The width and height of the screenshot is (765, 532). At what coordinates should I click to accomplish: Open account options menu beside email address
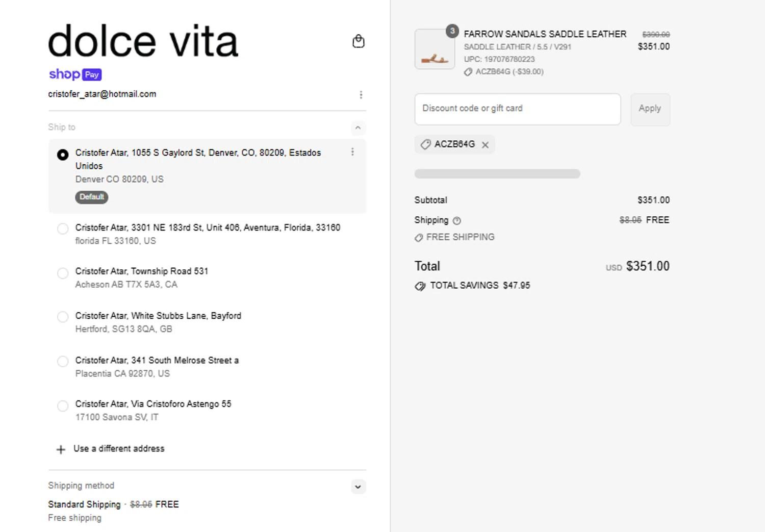coord(361,95)
